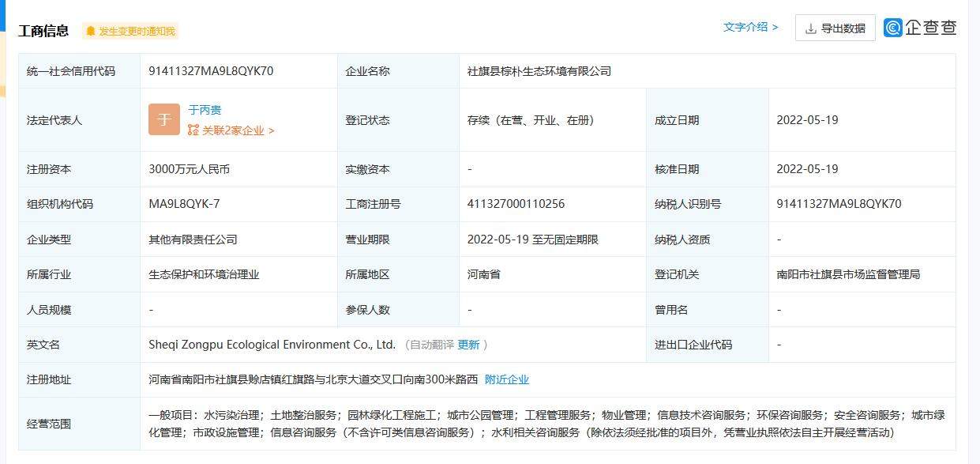
Task: Click the Qichacha logo icon
Action: [892, 28]
